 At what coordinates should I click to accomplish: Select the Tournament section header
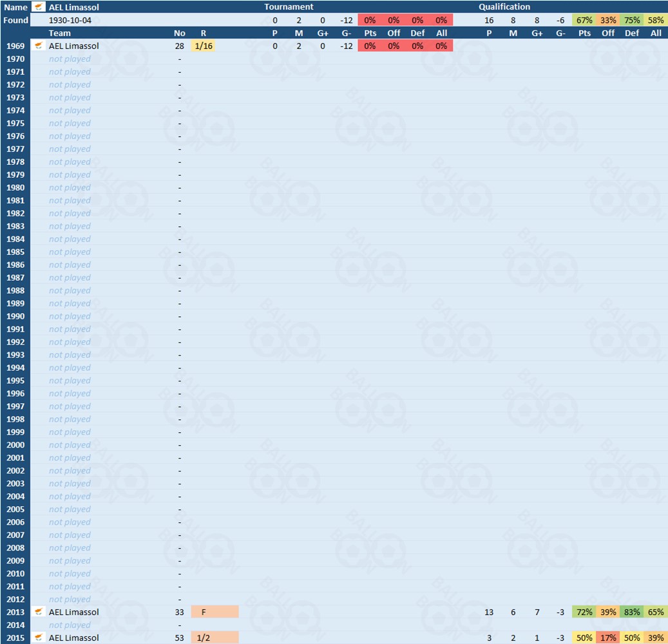click(x=289, y=7)
